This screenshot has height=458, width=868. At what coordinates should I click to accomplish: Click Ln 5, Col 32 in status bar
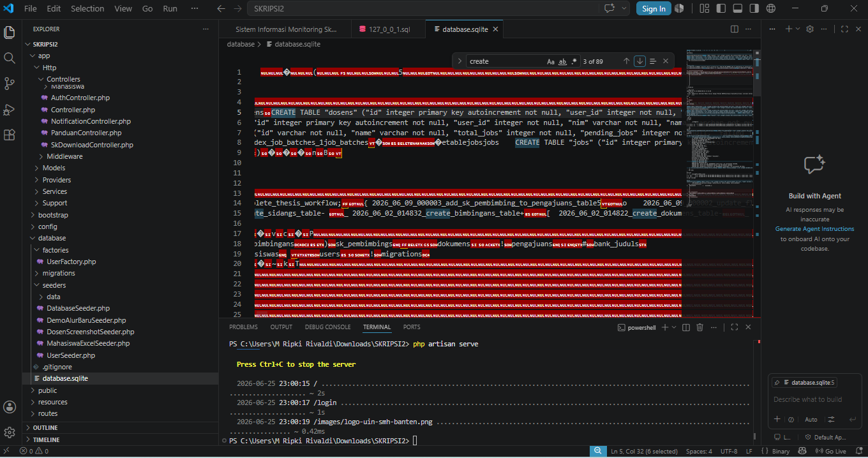[x=643, y=451]
